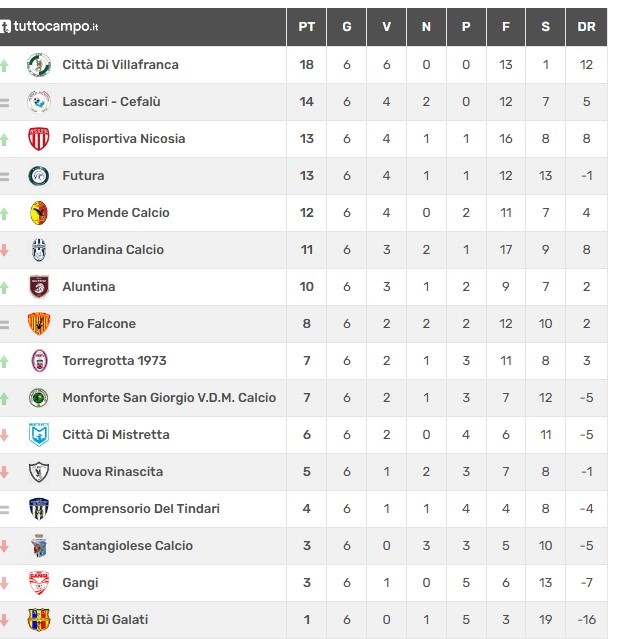This screenshot has height=639, width=619.
Task: Click the Gangi team logo
Action: pyautogui.click(x=39, y=583)
